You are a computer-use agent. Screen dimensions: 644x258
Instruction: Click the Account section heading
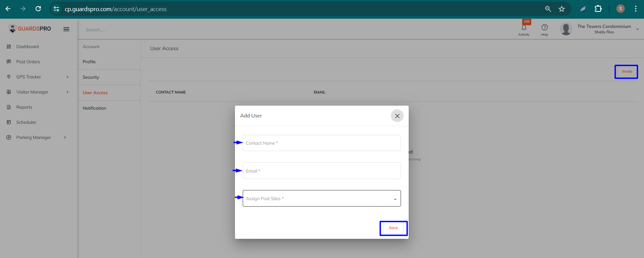(91, 47)
